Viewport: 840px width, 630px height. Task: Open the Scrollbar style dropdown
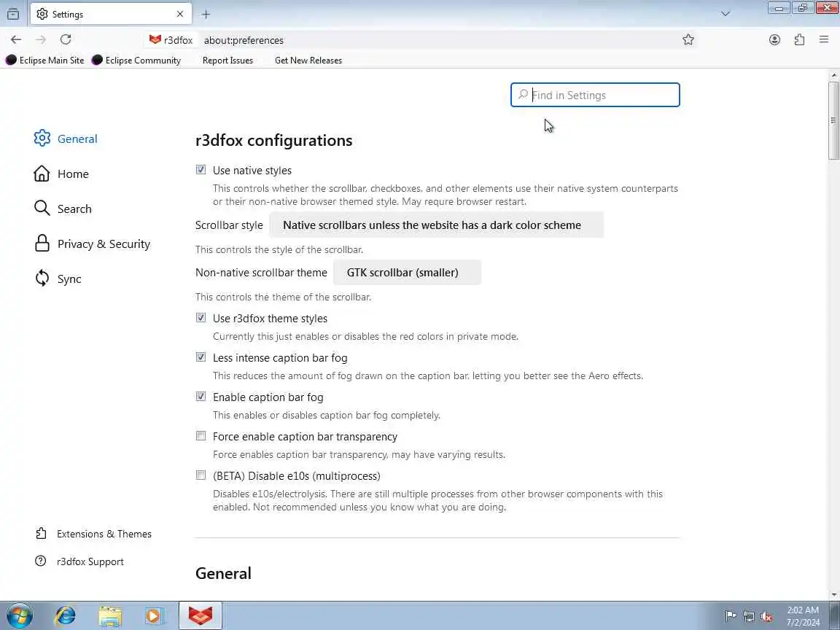coord(437,225)
